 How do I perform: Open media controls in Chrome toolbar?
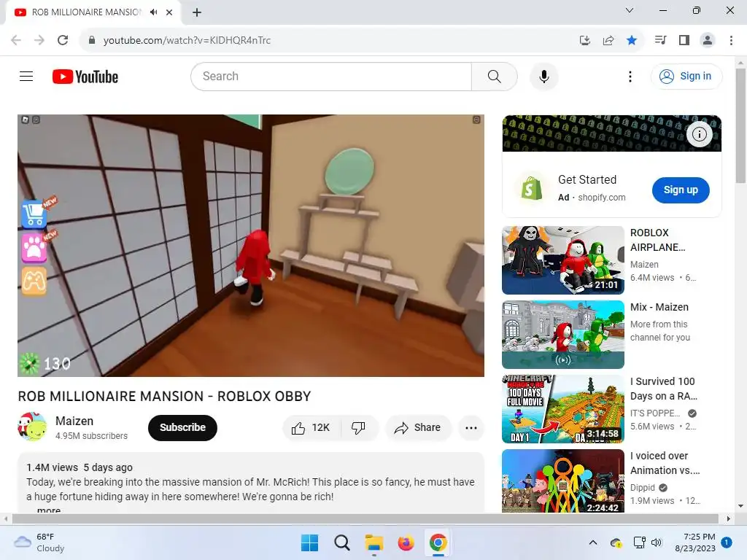660,40
